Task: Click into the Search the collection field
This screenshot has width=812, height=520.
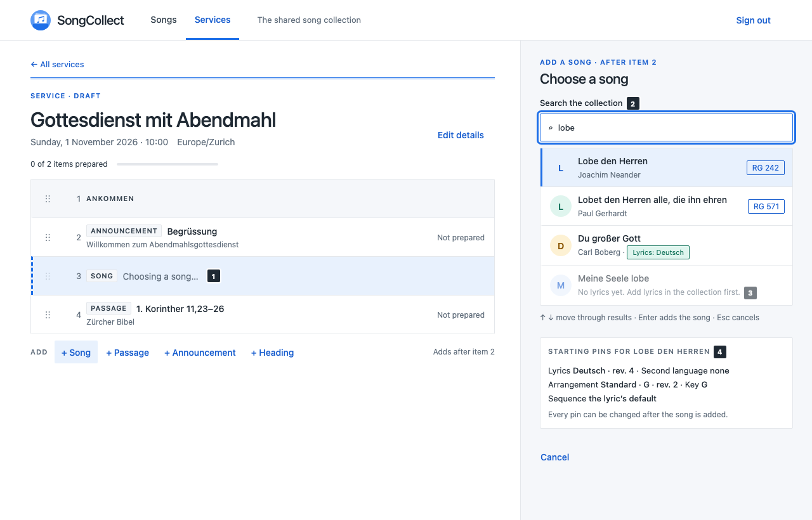Action: point(666,127)
